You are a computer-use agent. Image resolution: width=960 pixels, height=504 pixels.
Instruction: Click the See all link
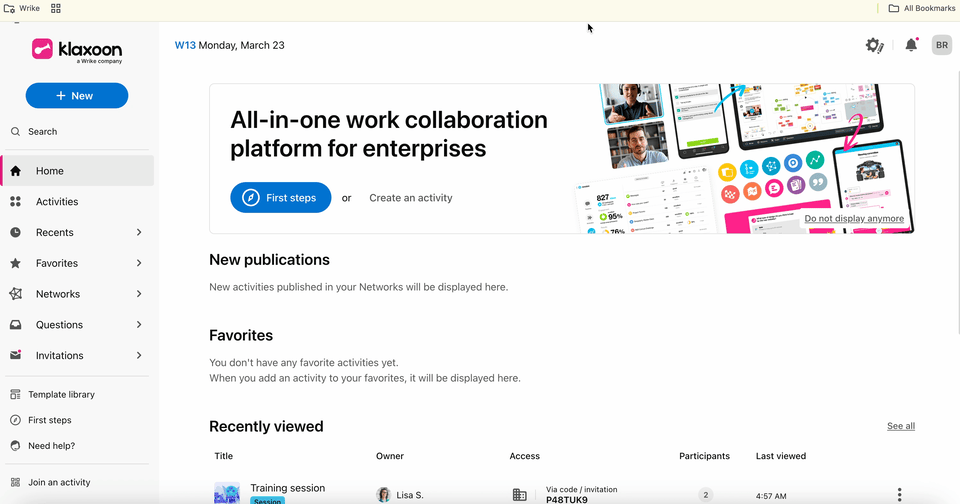(901, 426)
